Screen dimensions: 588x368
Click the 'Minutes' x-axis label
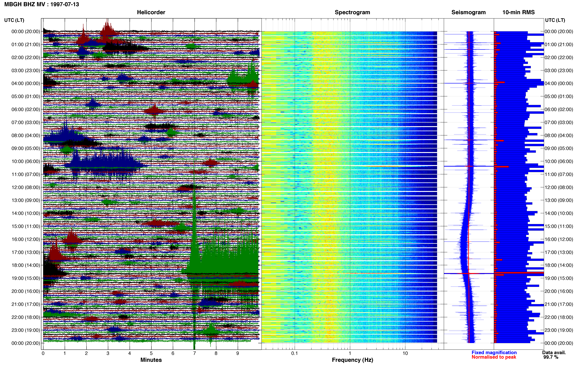151,360
